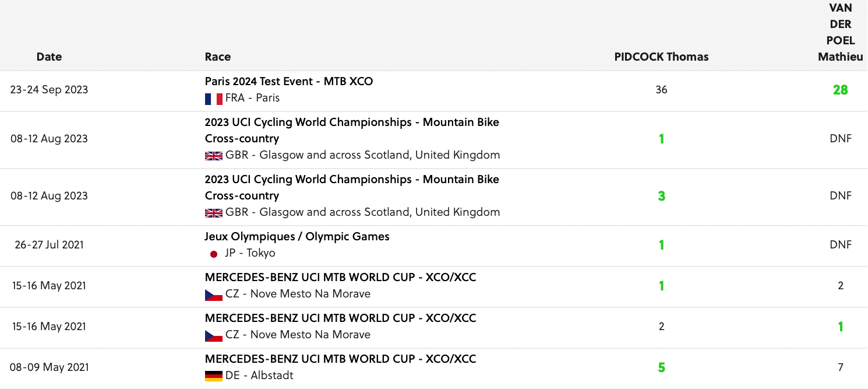
Task: Click Van der Poel's DNF at Tokyo Olympics
Action: (x=841, y=245)
